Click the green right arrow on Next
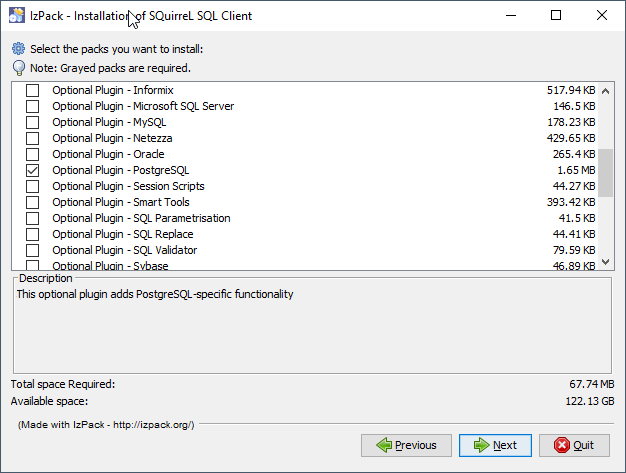This screenshot has width=626, height=473. (x=481, y=445)
